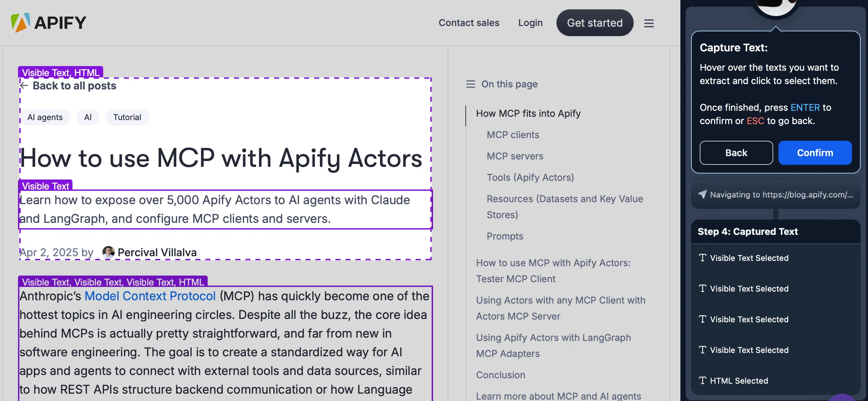Select the Learn how to expose summary paragraph
The image size is (868, 401).
(225, 210)
